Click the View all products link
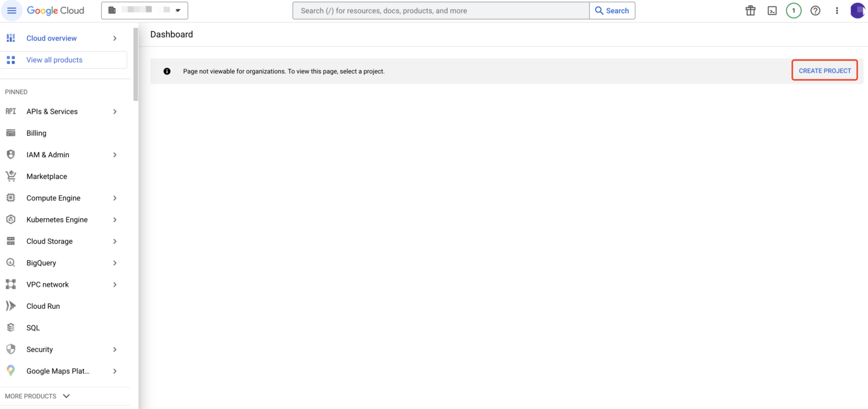Image resolution: width=868 pixels, height=409 pixels. click(x=54, y=59)
